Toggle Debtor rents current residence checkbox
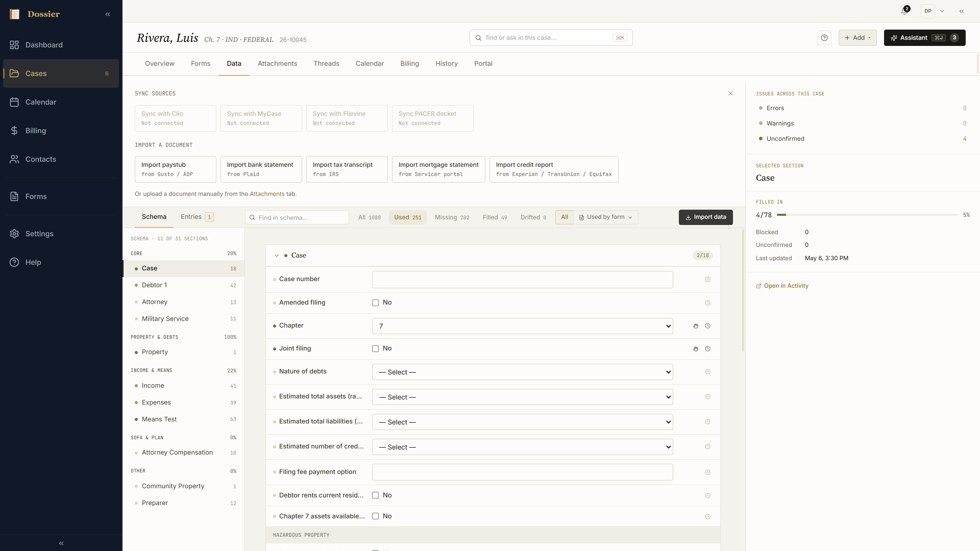 (375, 495)
